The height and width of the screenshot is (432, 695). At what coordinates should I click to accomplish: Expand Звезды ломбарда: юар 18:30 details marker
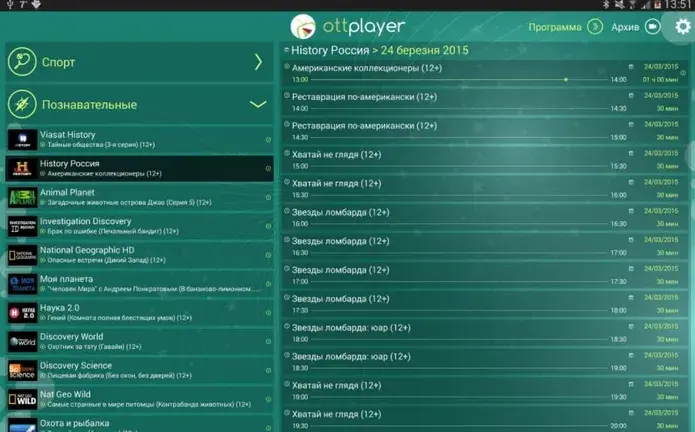click(287, 355)
